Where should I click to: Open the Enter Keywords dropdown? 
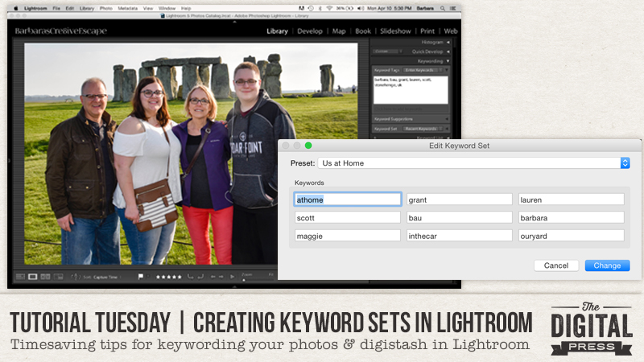(424, 70)
